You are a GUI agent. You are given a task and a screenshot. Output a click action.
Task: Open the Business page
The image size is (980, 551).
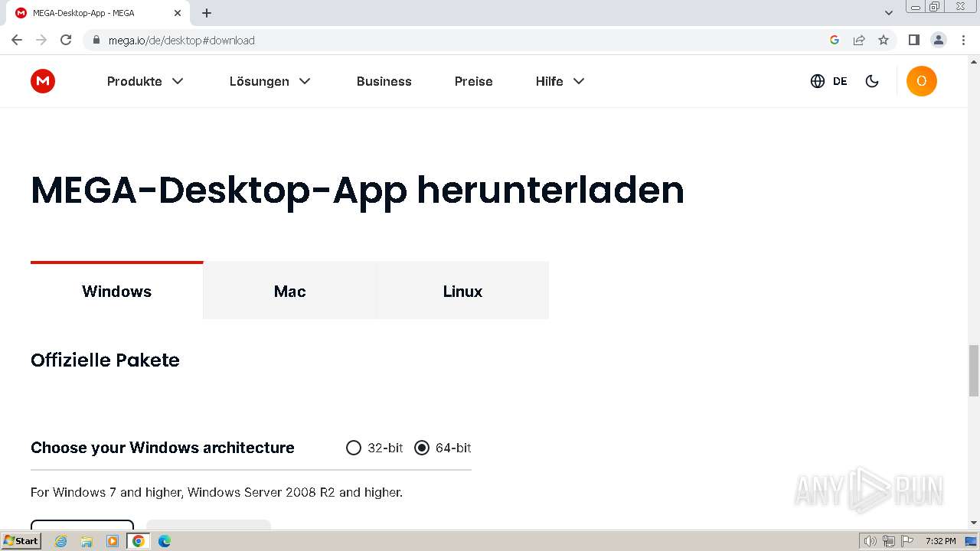pos(384,81)
